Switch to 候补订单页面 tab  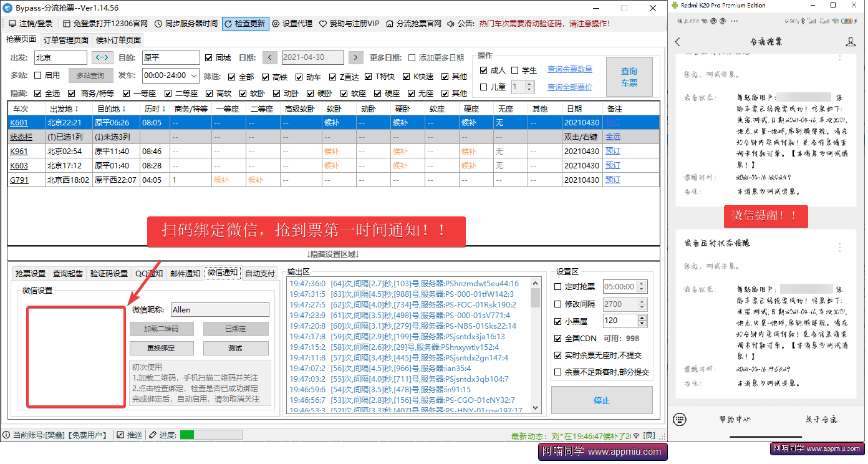click(x=118, y=40)
